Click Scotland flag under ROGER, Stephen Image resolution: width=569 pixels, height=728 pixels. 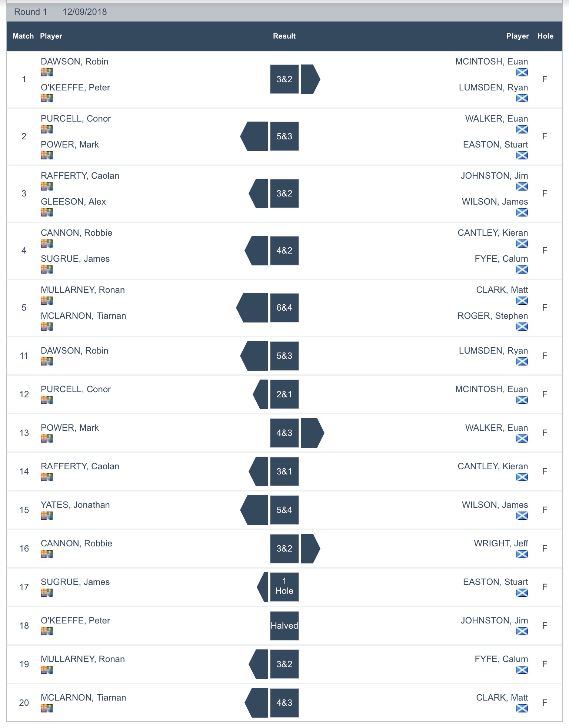click(522, 327)
